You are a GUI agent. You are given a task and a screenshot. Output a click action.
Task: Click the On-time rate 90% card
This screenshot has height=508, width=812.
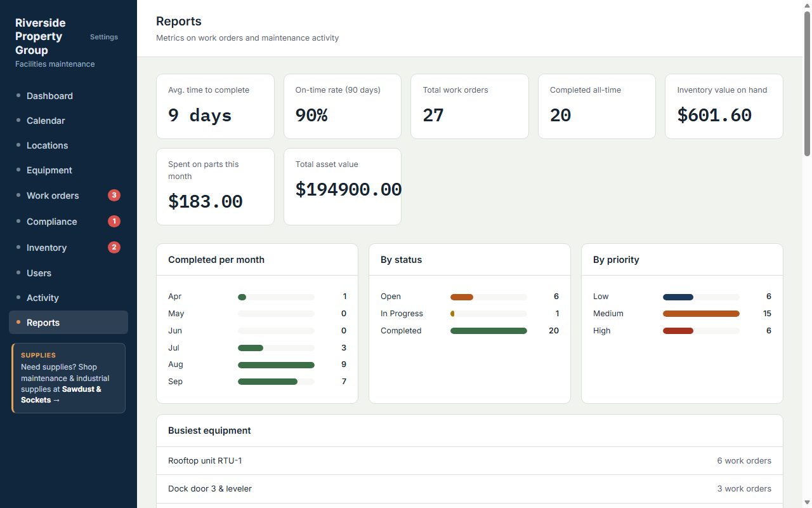343,106
